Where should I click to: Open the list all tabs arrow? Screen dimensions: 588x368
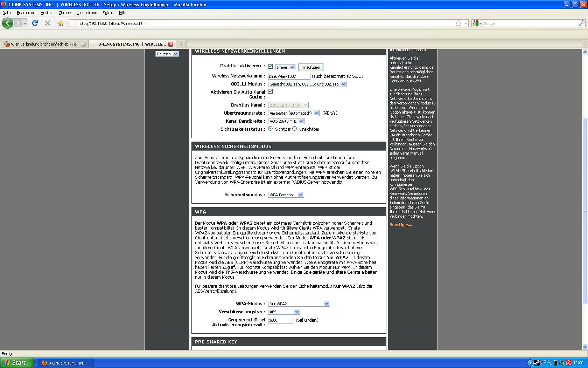[585, 44]
